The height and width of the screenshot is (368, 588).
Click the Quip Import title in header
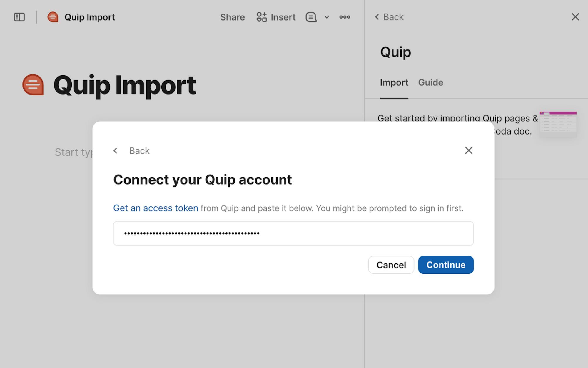(89, 17)
